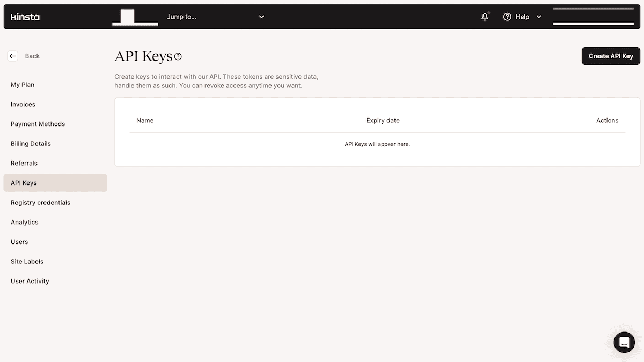Navigate to Billing Details

[x=31, y=144]
